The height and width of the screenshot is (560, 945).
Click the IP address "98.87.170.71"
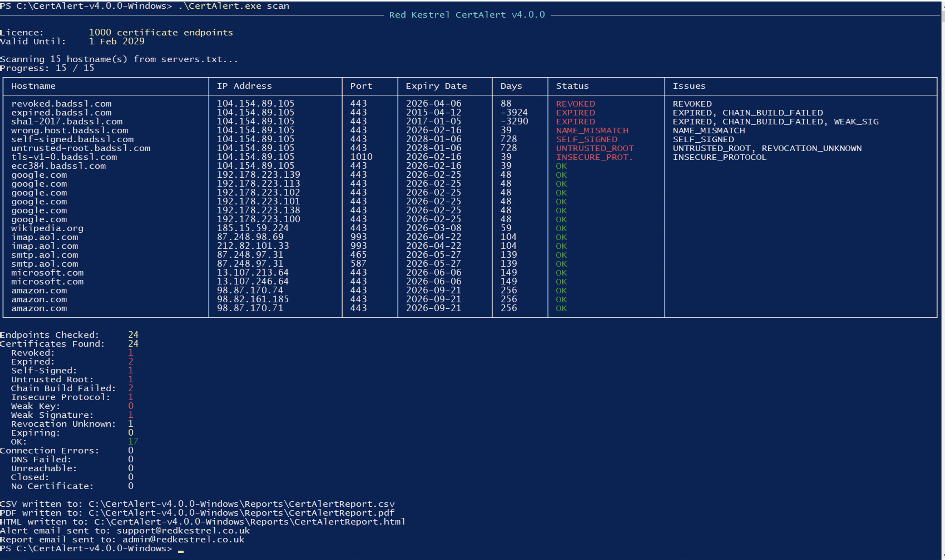(x=250, y=308)
